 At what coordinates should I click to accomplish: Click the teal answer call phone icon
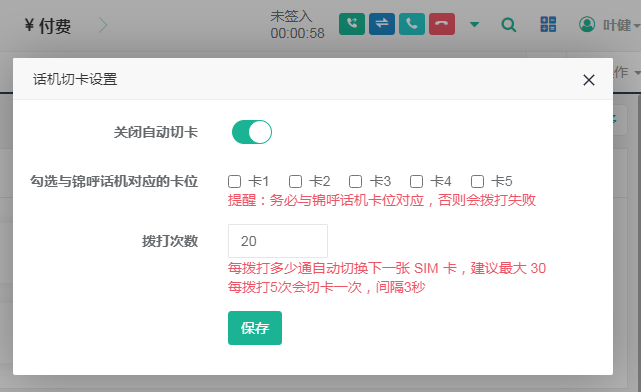click(x=412, y=24)
